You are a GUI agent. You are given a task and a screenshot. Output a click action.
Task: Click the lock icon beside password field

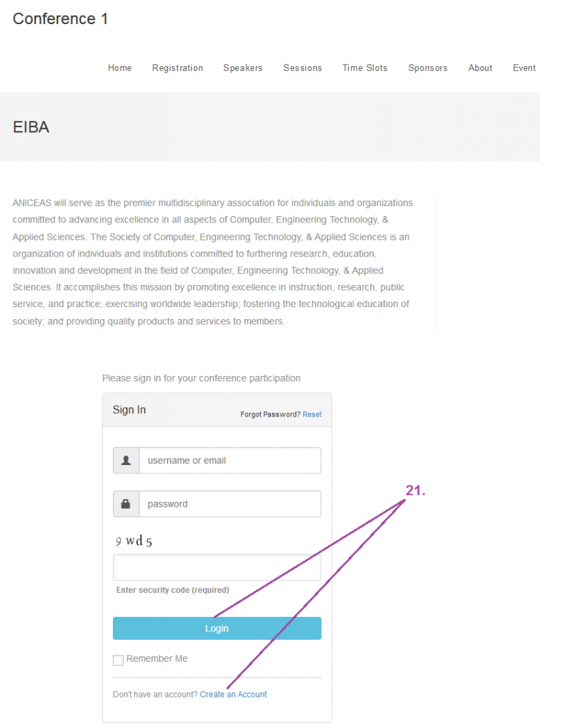[x=126, y=504]
